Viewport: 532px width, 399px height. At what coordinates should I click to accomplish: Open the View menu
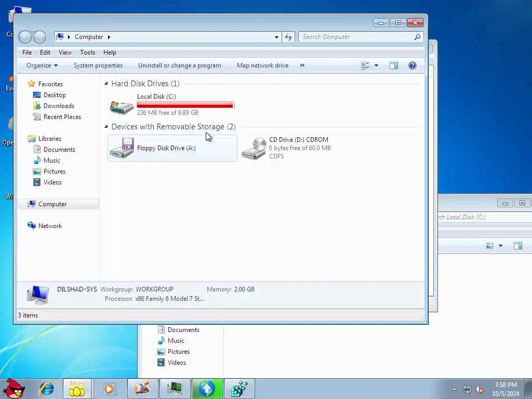click(65, 52)
